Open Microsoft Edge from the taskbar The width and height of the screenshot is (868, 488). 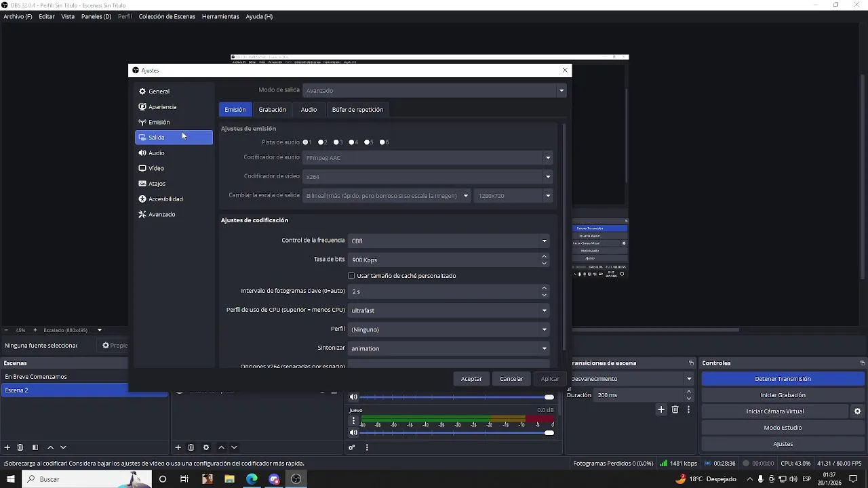252,479
